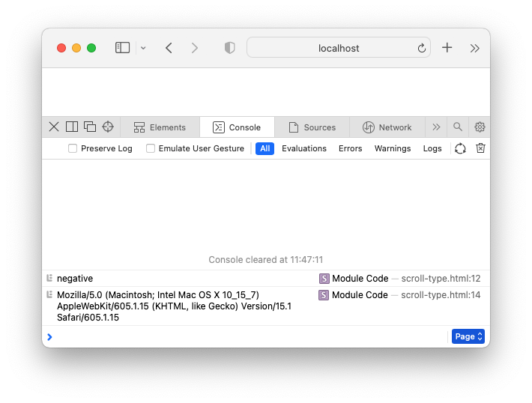The width and height of the screenshot is (532, 403).
Task: Clear console with trash icon
Action: tap(480, 148)
